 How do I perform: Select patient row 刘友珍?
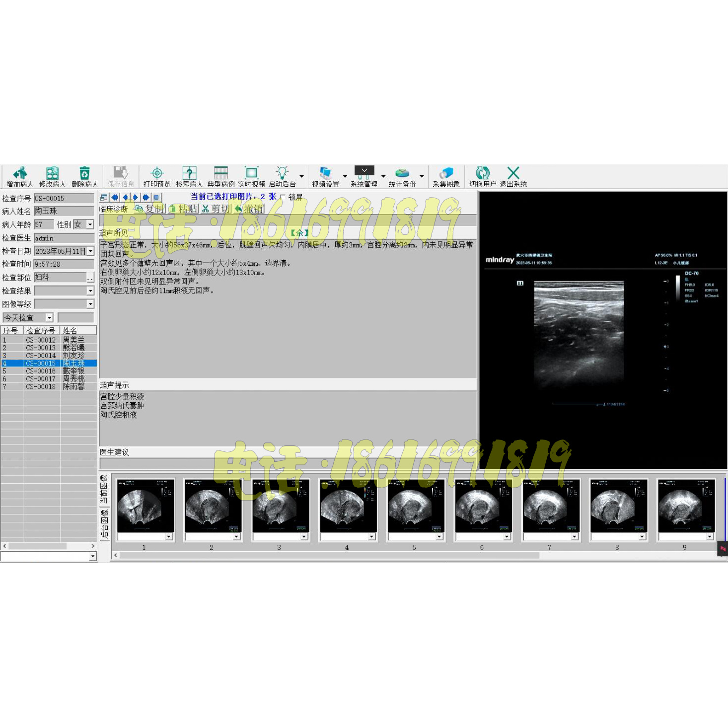coord(49,356)
